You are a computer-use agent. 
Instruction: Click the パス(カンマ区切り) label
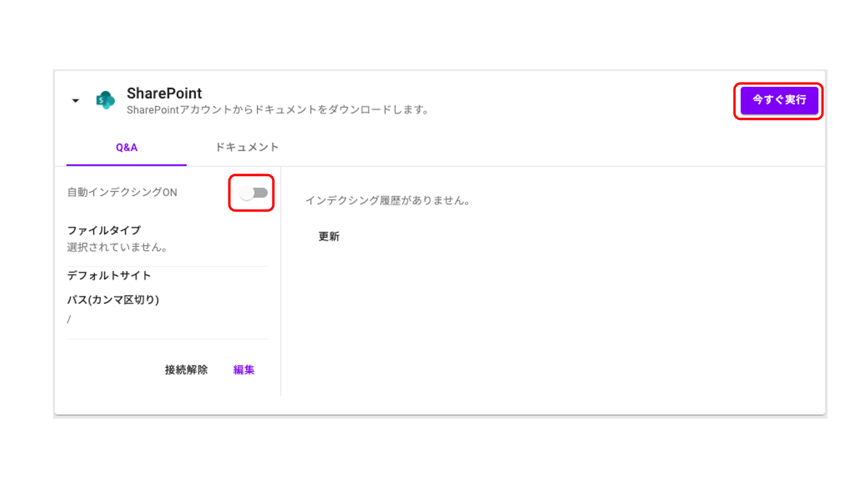[113, 300]
